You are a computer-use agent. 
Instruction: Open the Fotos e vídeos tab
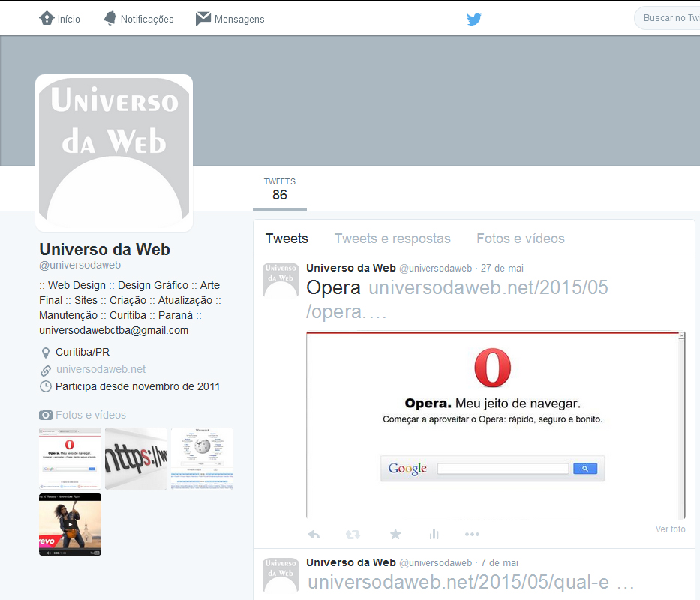click(520, 238)
